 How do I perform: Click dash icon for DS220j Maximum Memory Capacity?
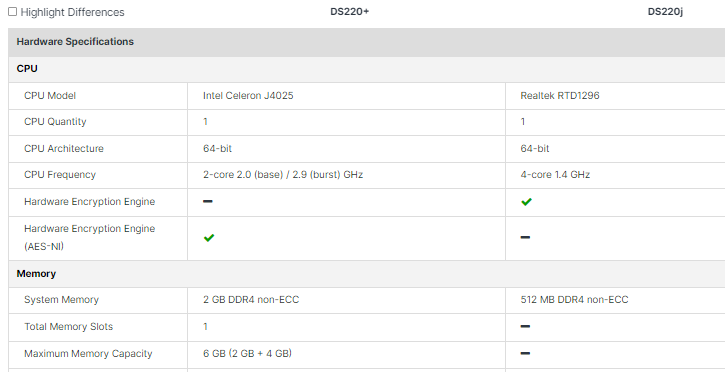coord(525,354)
